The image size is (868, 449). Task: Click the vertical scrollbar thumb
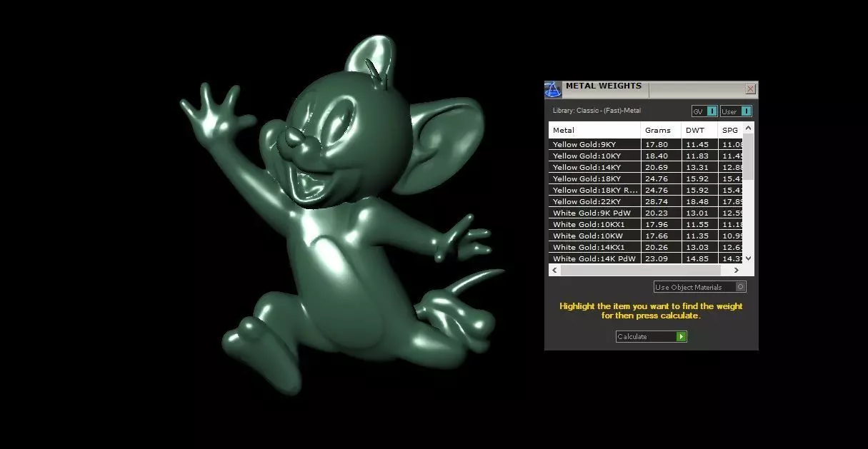748,156
